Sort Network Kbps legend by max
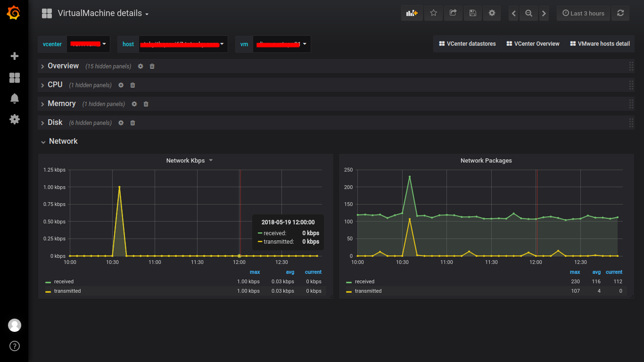The width and height of the screenshot is (644, 362). tap(255, 272)
